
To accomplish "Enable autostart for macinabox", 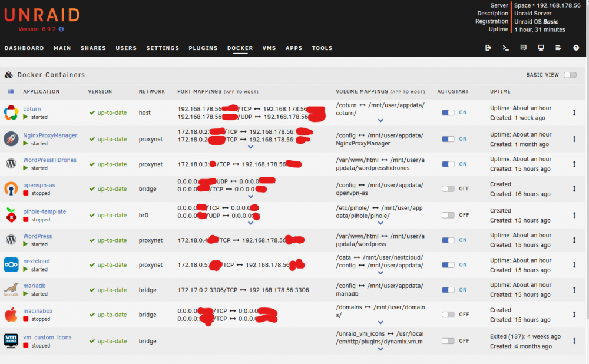I will [448, 315].
